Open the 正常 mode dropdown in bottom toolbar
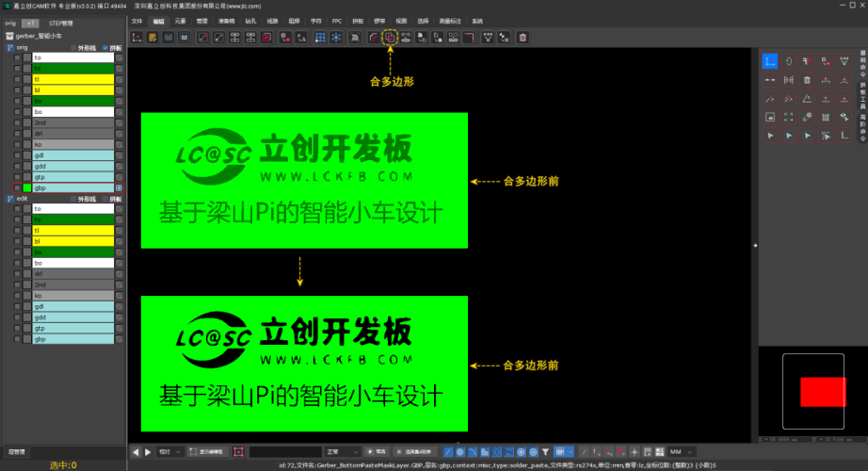This screenshot has width=868, height=471. coord(343,452)
